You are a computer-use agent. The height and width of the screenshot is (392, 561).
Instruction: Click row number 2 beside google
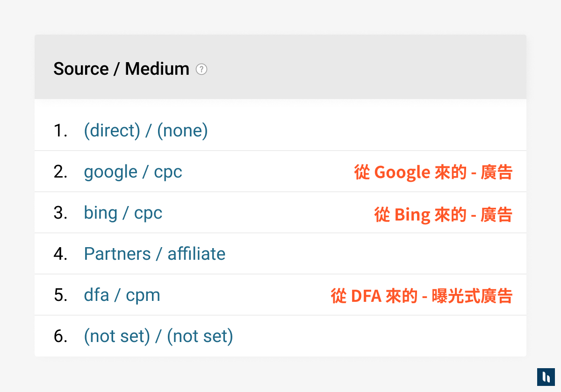[x=60, y=171]
